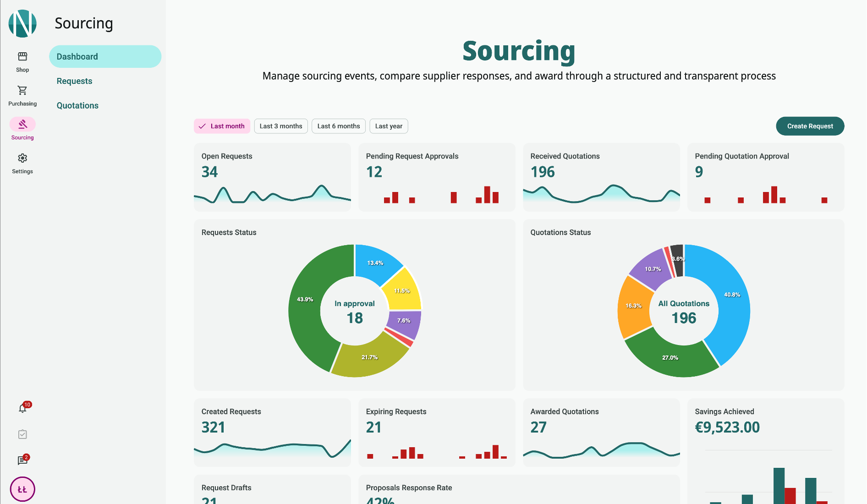This screenshot has height=504, width=867.
Task: Select the Last 3 months filter
Action: click(x=281, y=126)
